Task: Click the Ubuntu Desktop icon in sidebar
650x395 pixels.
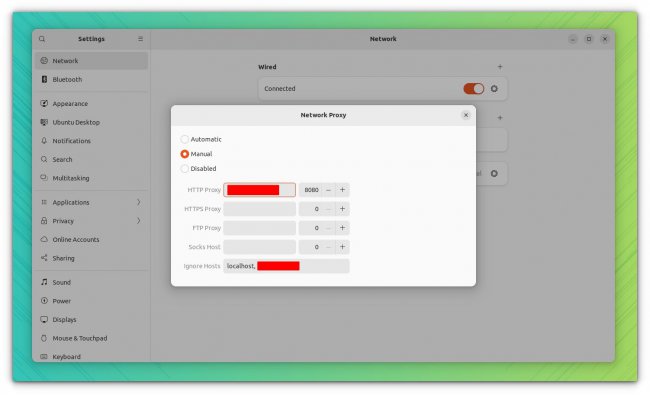Action: (x=44, y=122)
